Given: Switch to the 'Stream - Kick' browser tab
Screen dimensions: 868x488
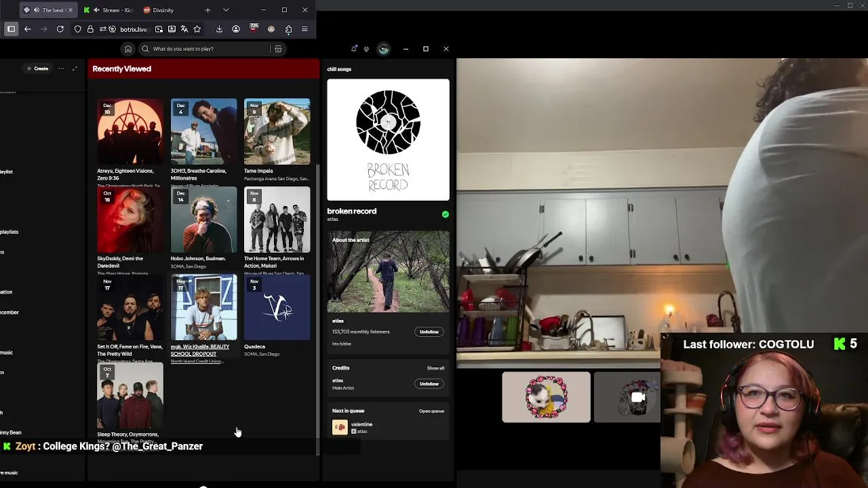Looking at the screenshot, I should 108,10.
